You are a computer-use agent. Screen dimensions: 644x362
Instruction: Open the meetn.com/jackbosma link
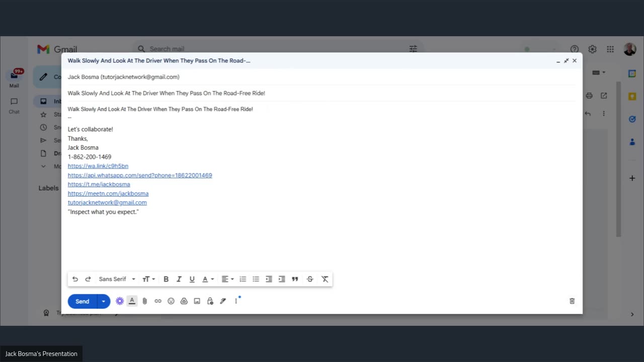pyautogui.click(x=108, y=194)
